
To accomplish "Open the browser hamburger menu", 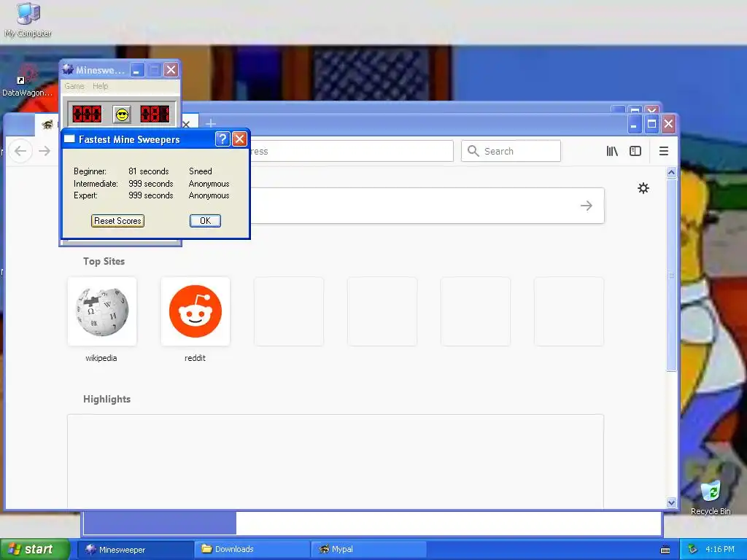I will [664, 151].
